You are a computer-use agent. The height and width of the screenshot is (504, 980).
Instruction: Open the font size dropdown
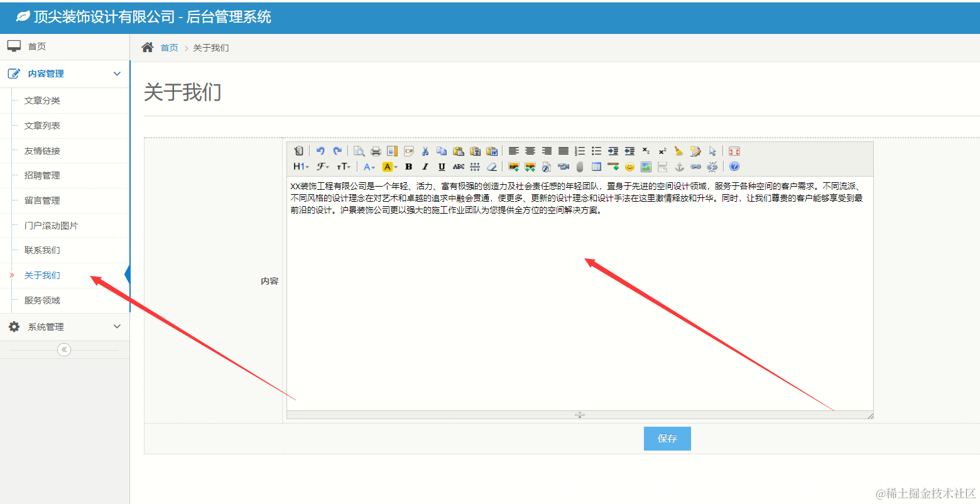point(343,167)
